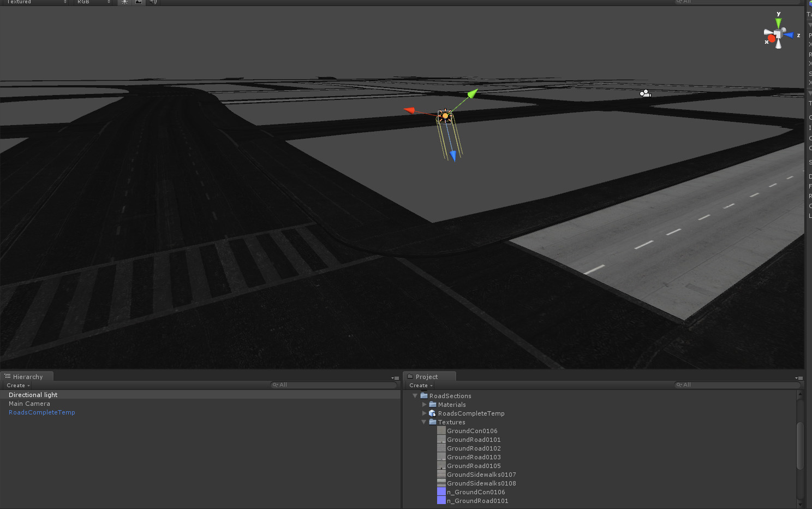Click the blue Z axis cone of orientation gizmo
This screenshot has height=509, width=812.
789,35
